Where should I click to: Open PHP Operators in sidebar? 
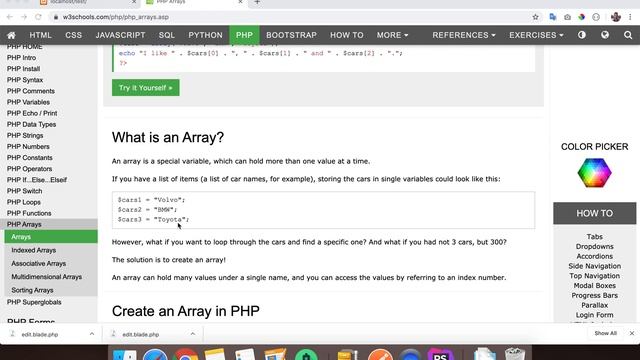29,169
